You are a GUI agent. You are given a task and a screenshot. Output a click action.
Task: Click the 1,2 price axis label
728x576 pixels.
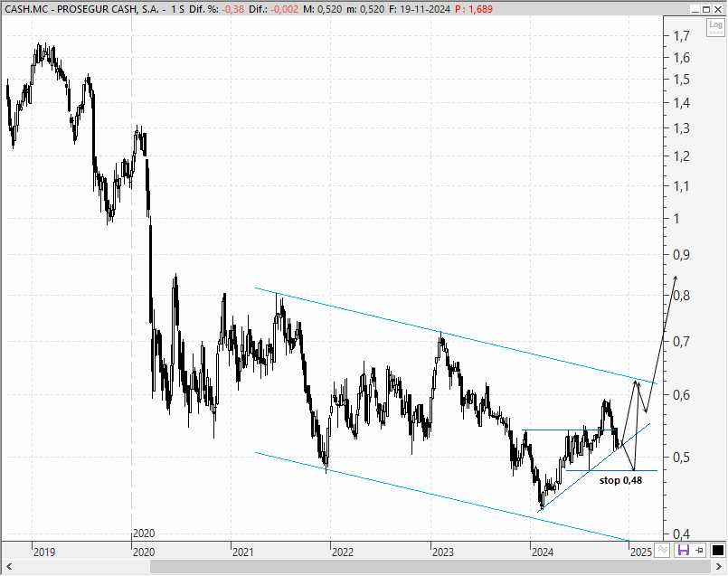tap(682, 156)
